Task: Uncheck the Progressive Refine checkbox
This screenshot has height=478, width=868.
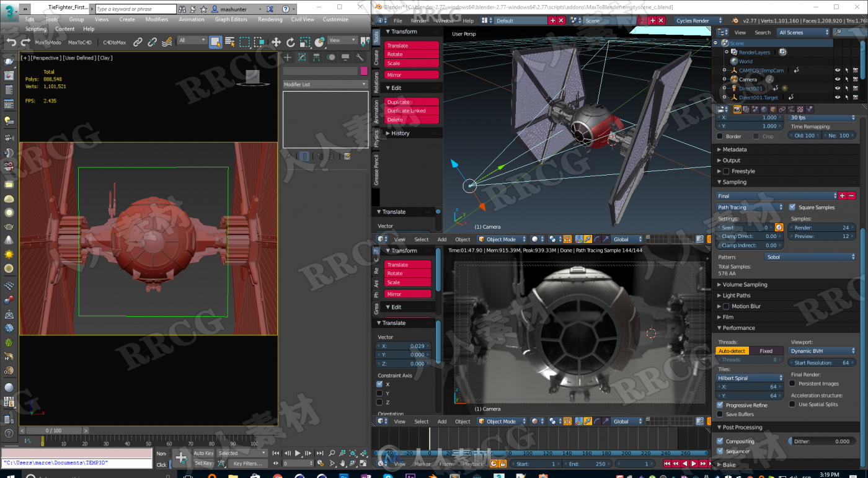Action: [x=720, y=405]
